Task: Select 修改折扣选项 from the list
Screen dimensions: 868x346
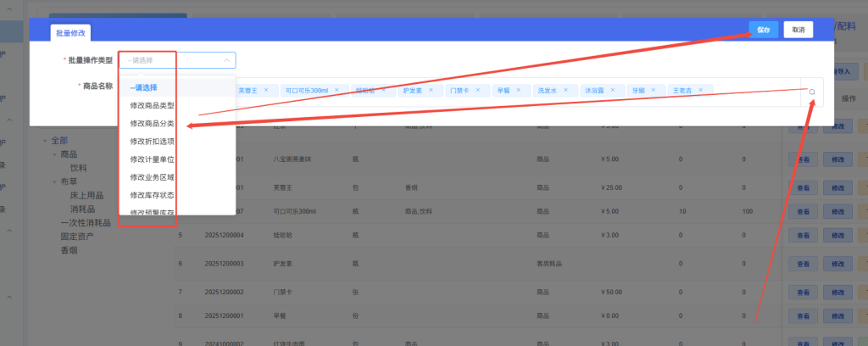Action: (x=177, y=141)
